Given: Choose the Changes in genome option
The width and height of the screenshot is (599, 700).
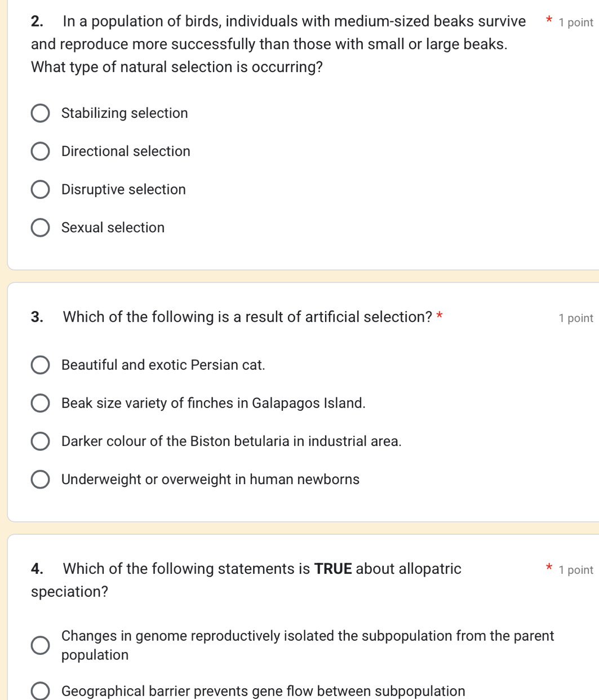Looking at the screenshot, I should tap(39, 645).
